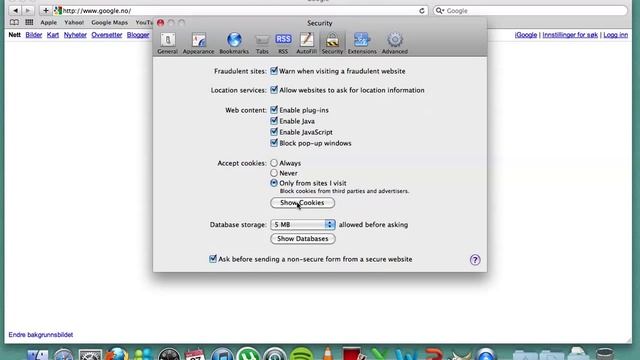640x360 pixels.
Task: Open the RSS preferences pane
Action: [x=283, y=43]
